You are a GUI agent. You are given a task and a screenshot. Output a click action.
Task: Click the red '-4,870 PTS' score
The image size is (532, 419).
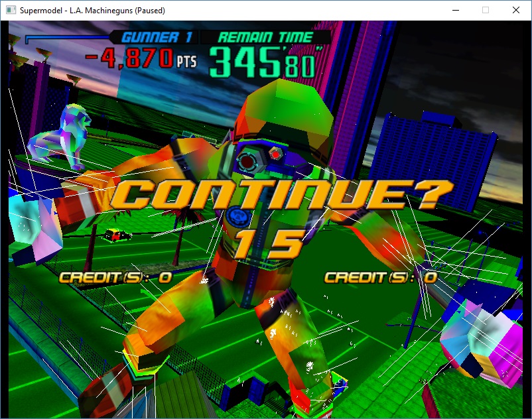pos(141,58)
